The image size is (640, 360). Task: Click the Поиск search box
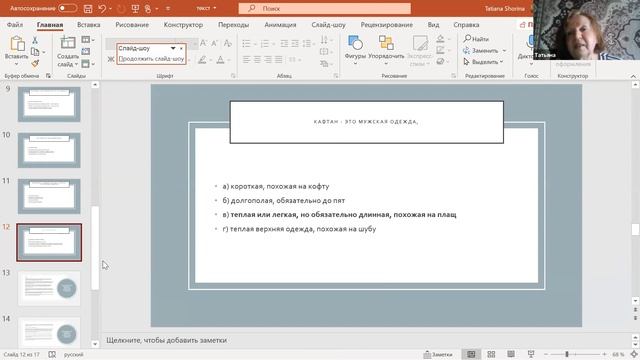tap(324, 8)
